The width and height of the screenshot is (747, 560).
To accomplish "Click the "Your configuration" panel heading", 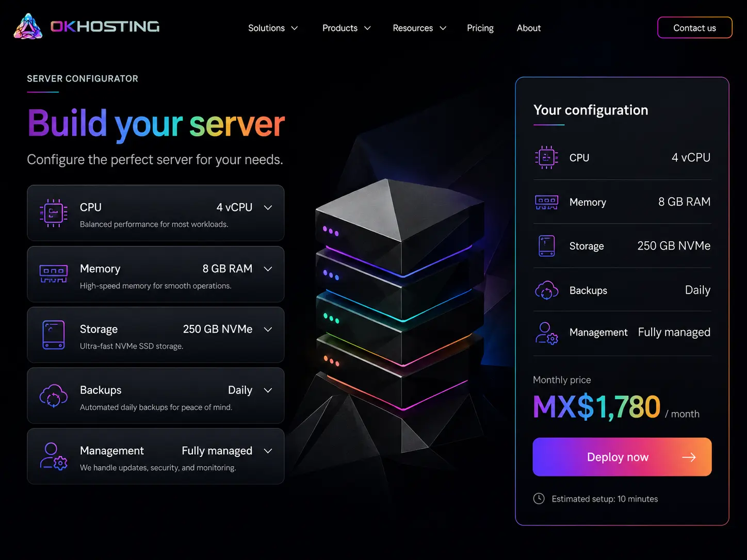I will point(591,110).
